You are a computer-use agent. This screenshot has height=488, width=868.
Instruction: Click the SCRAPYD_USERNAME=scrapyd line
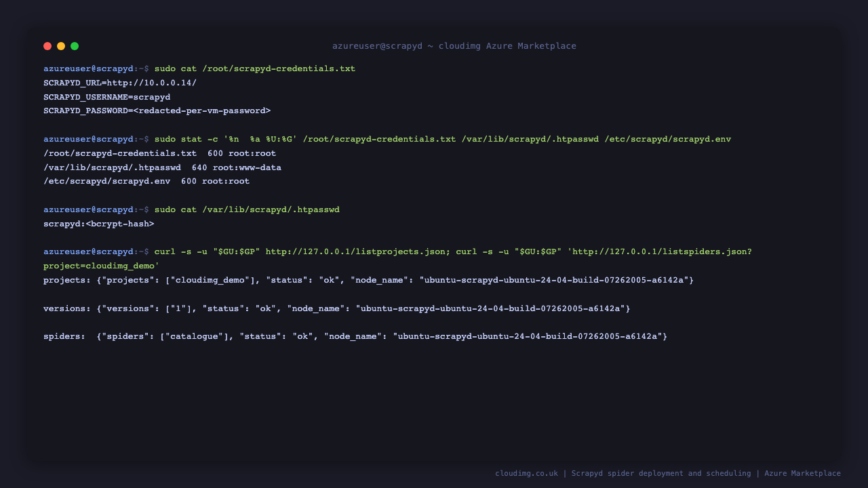(x=107, y=97)
